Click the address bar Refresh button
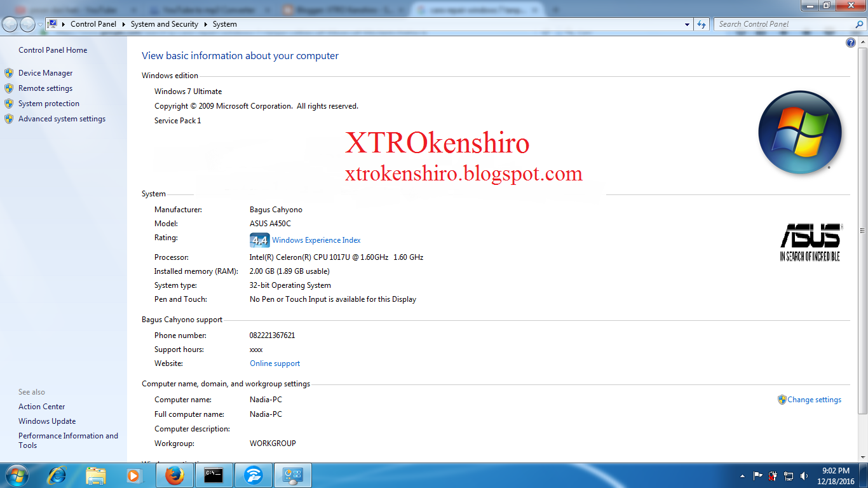This screenshot has height=488, width=868. [702, 24]
